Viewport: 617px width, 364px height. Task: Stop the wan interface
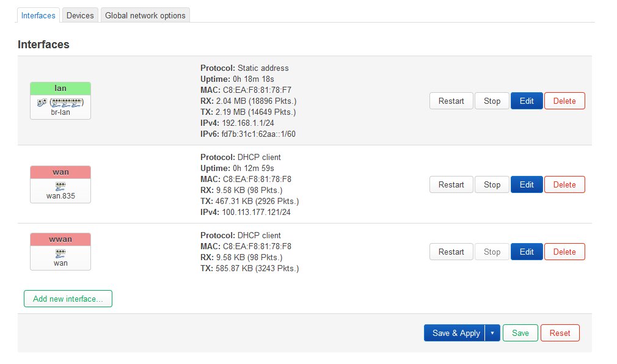tap(492, 184)
